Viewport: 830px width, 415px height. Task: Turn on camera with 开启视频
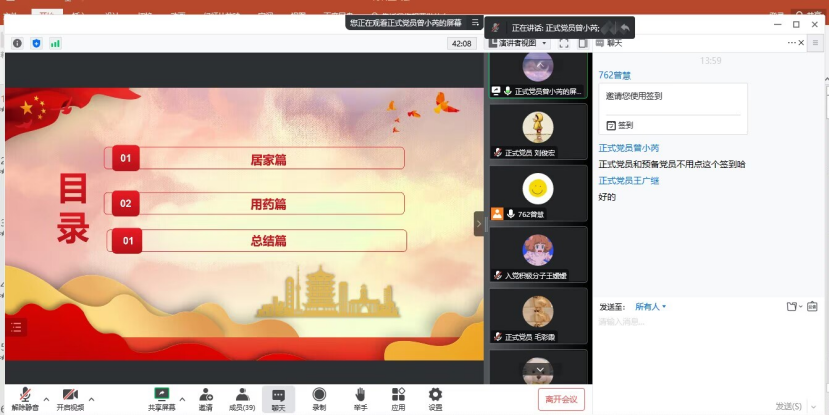click(70, 396)
